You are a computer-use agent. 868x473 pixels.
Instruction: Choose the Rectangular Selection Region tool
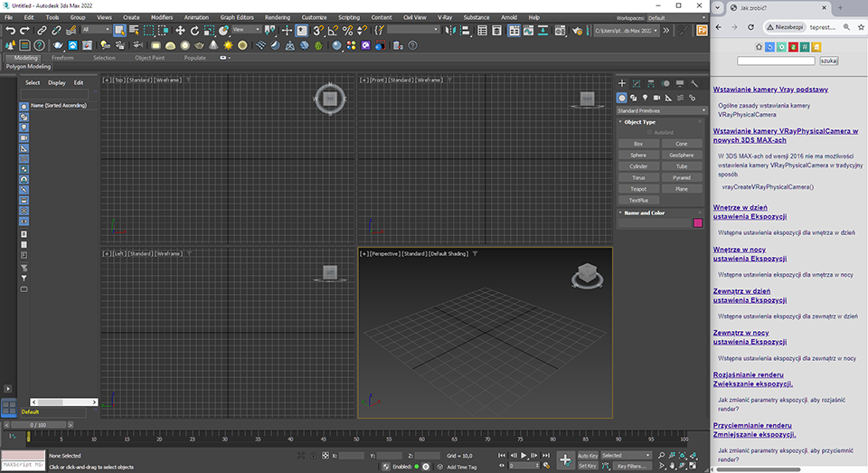pyautogui.click(x=149, y=31)
